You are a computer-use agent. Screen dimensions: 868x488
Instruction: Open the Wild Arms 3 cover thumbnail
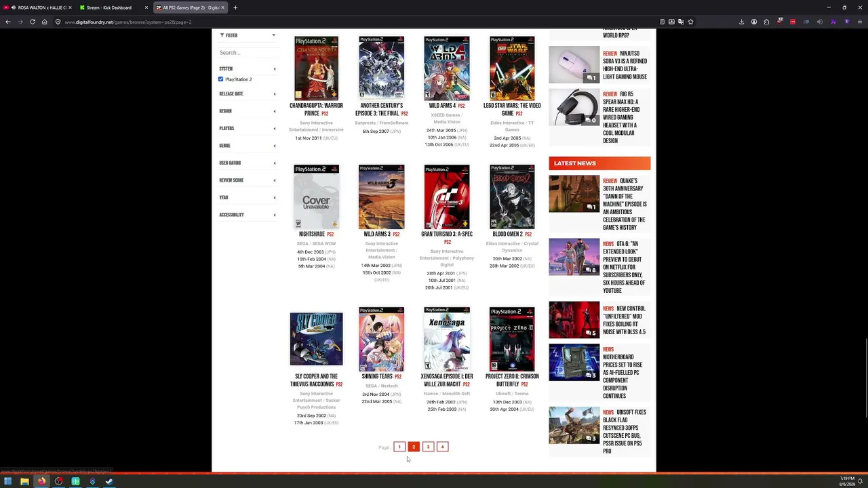[381, 197]
